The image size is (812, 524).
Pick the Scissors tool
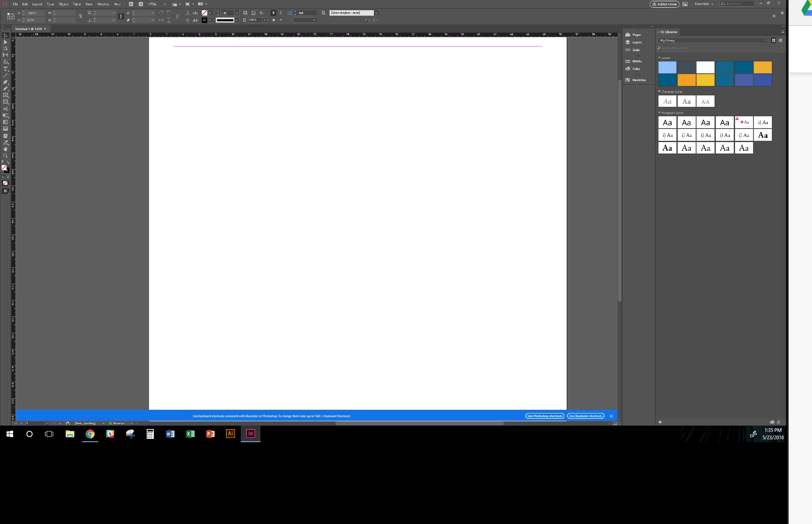(5, 109)
